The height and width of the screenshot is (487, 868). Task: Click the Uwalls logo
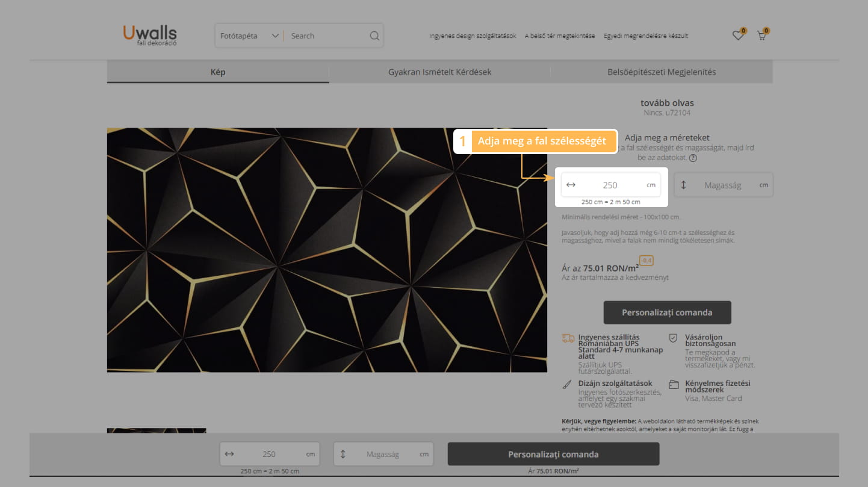[x=150, y=35]
